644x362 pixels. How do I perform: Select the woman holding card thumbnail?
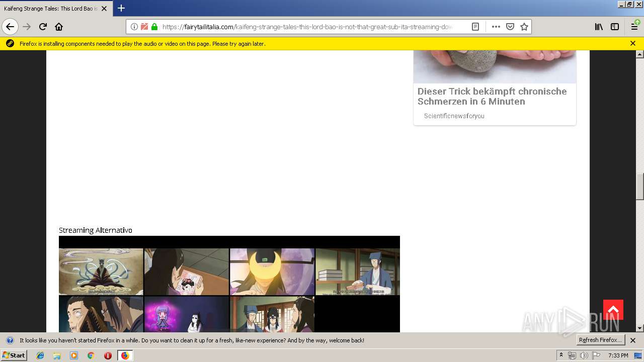[x=187, y=271]
